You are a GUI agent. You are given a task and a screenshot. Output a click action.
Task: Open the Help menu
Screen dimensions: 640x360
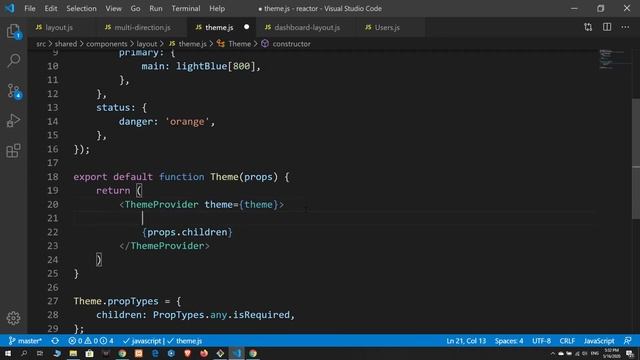coord(217,8)
